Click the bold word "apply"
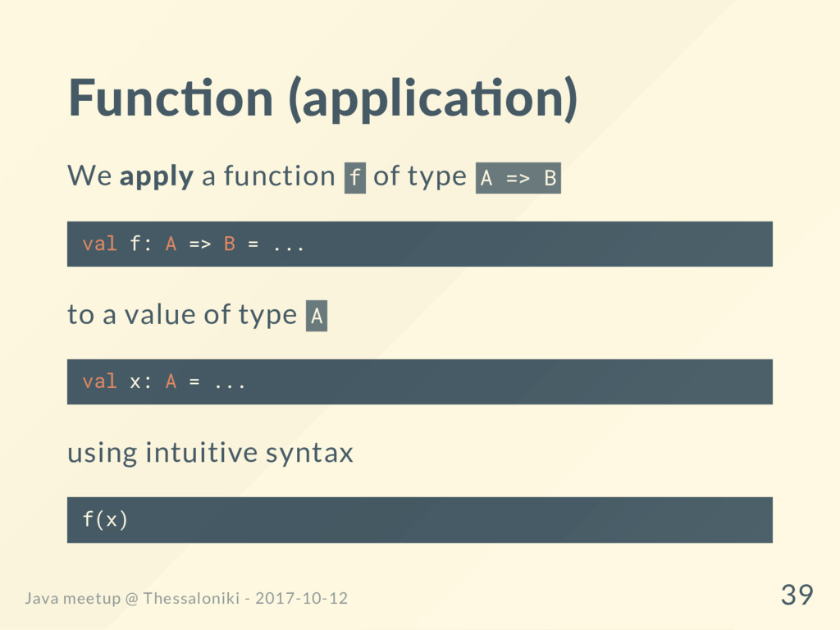Image resolution: width=840 pixels, height=630 pixels. 156,176
